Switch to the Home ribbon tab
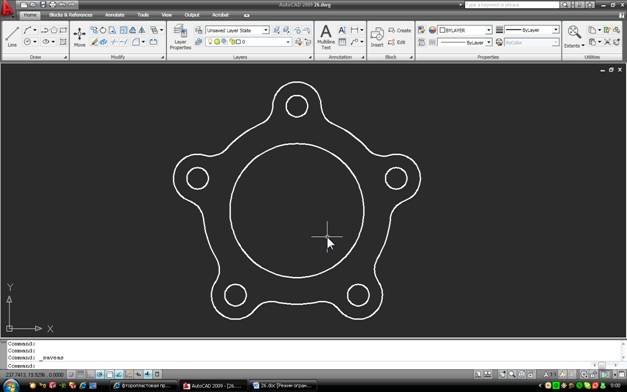Viewport: 627px width, 392px height. [30, 15]
